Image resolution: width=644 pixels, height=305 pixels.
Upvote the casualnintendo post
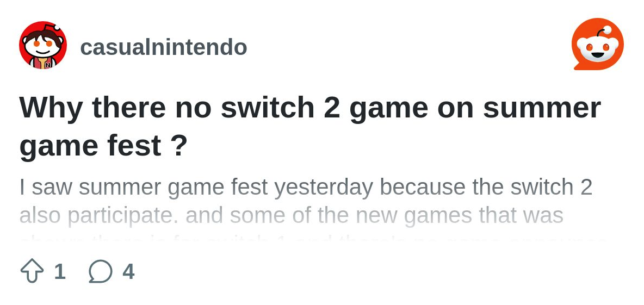point(32,271)
